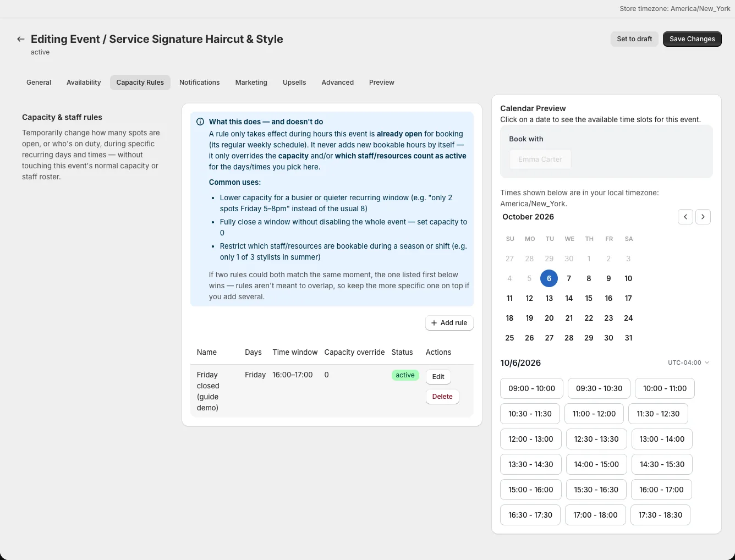The width and height of the screenshot is (735, 560).
Task: View the Preview tab
Action: 382,83
